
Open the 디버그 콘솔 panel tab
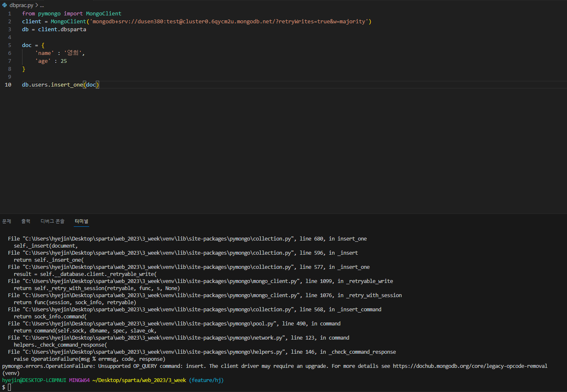(52, 221)
